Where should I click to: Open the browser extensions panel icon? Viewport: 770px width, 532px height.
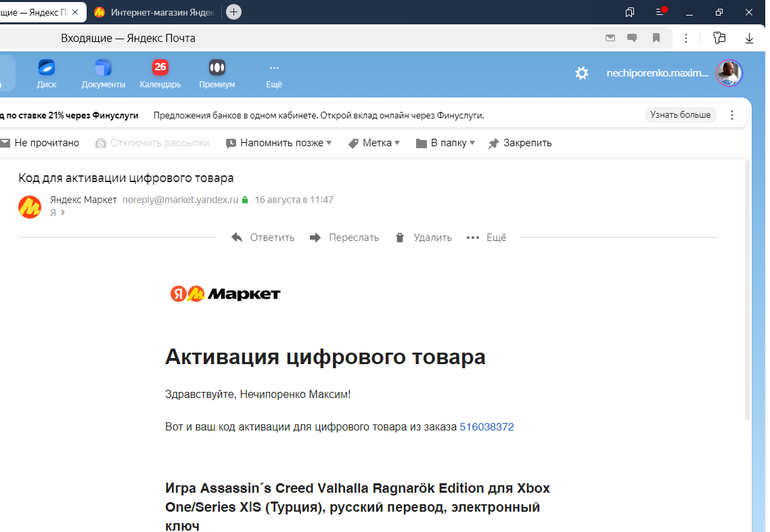pyautogui.click(x=719, y=38)
